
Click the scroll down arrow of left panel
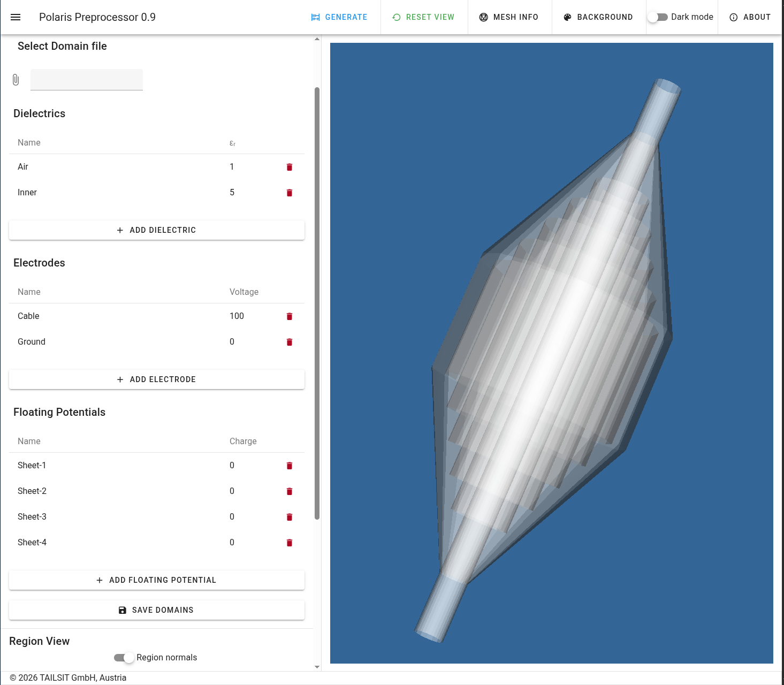[317, 667]
